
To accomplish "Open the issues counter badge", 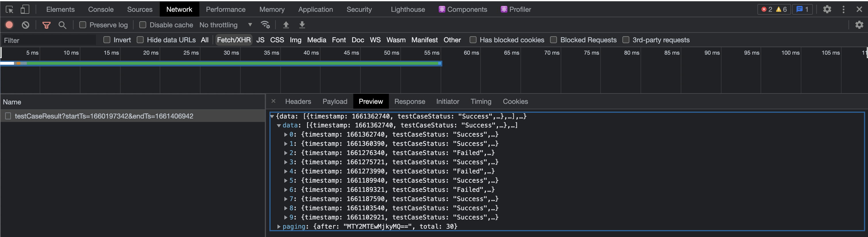I will pyautogui.click(x=803, y=9).
